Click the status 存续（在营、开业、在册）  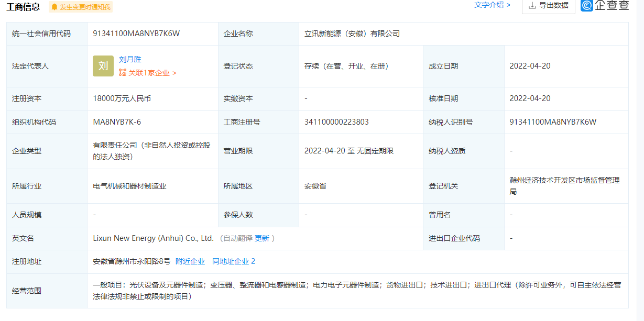click(x=346, y=66)
